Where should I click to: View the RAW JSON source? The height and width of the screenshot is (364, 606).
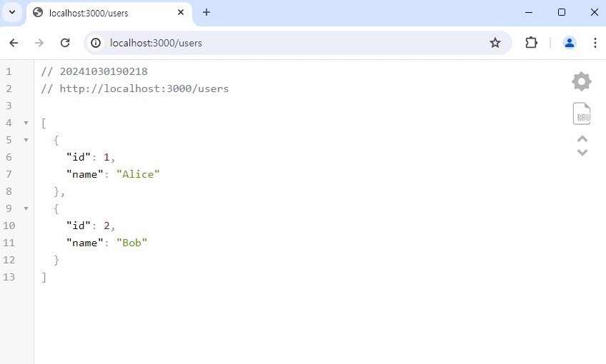pyautogui.click(x=582, y=113)
